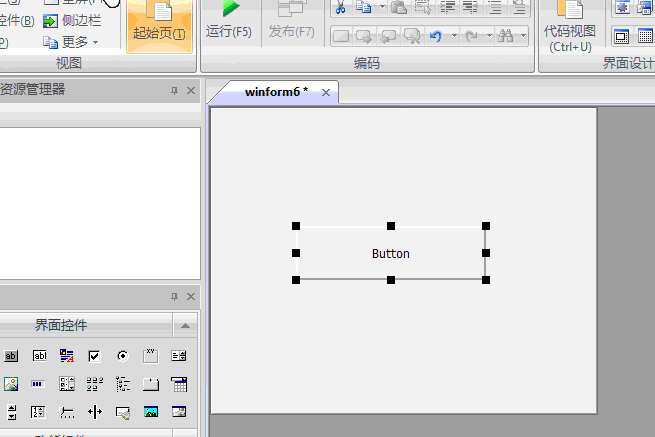
Task: Select the picture box control icon
Action: click(x=11, y=384)
